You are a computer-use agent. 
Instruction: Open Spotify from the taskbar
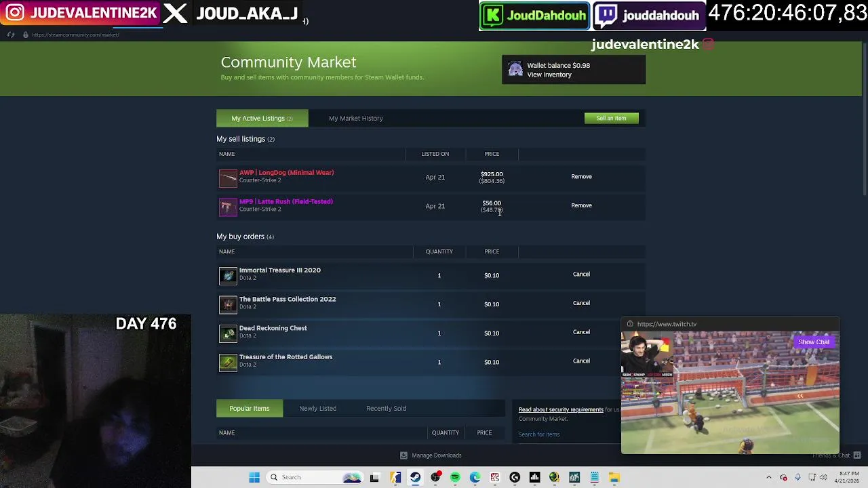[455, 477]
